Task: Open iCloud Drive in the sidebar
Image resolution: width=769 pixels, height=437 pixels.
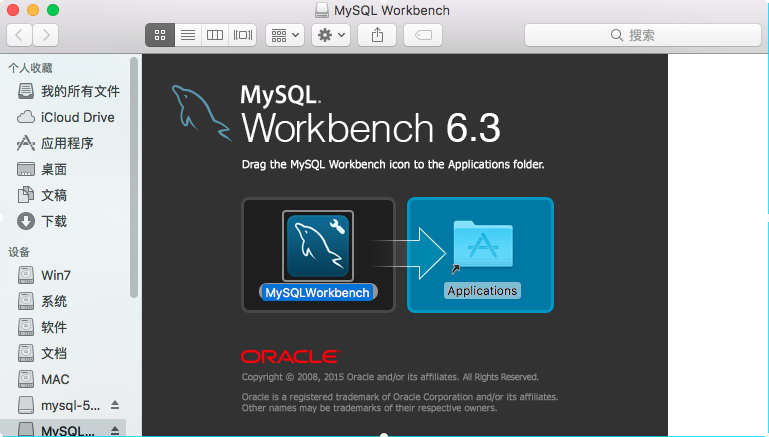Action: (x=66, y=117)
